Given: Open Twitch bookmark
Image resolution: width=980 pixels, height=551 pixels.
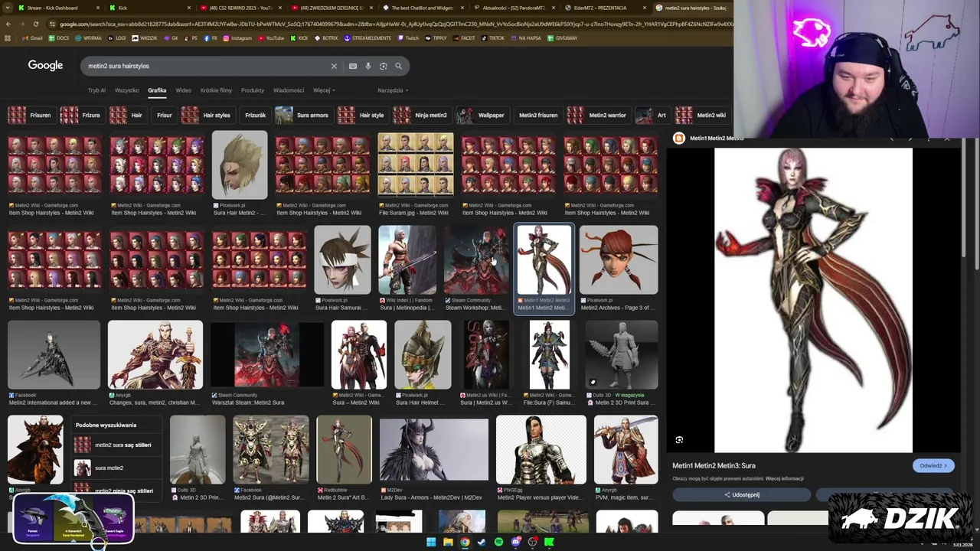Looking at the screenshot, I should pyautogui.click(x=408, y=37).
